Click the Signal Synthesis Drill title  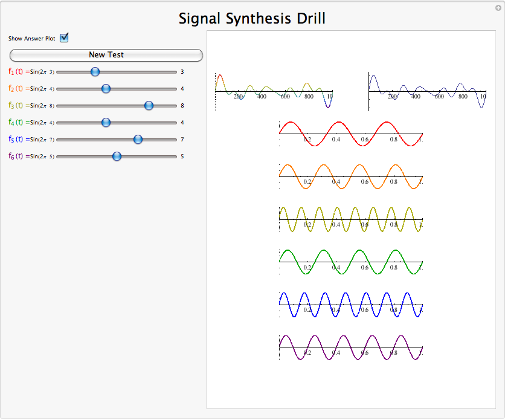[x=252, y=19]
